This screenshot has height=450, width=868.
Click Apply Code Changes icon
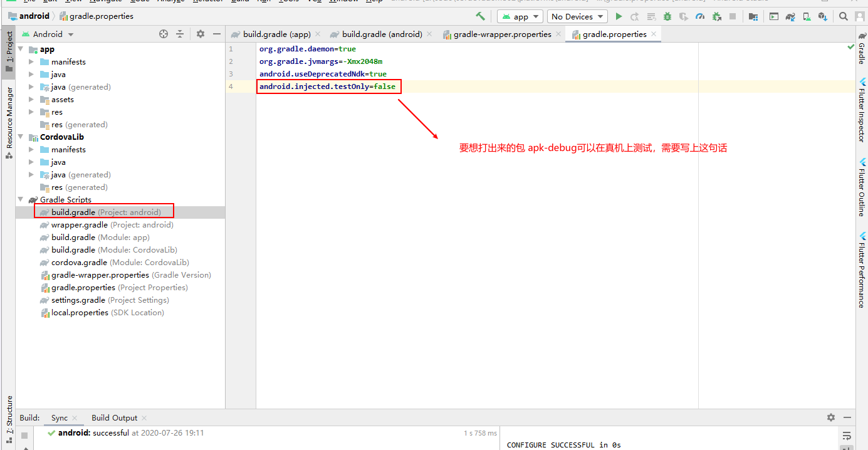(651, 16)
